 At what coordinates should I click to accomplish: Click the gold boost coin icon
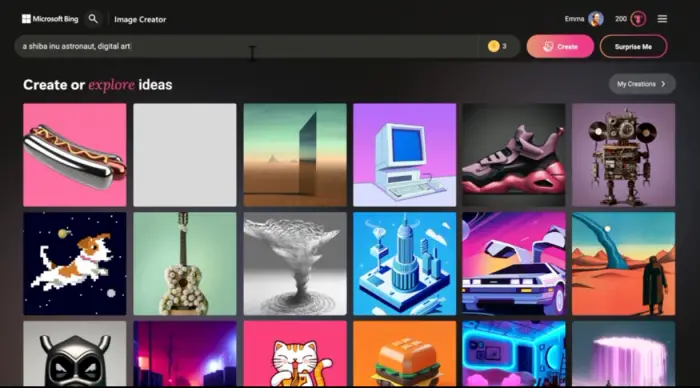point(493,46)
